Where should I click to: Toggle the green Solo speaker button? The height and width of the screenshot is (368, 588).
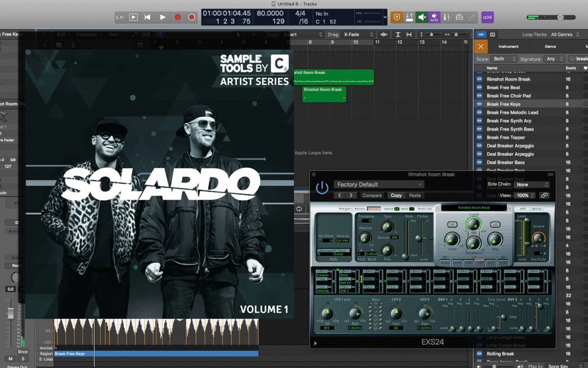pos(421,17)
